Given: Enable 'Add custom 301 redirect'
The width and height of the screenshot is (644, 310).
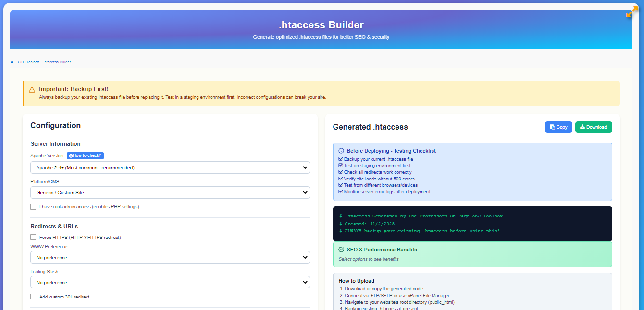Looking at the screenshot, I should (x=33, y=297).
